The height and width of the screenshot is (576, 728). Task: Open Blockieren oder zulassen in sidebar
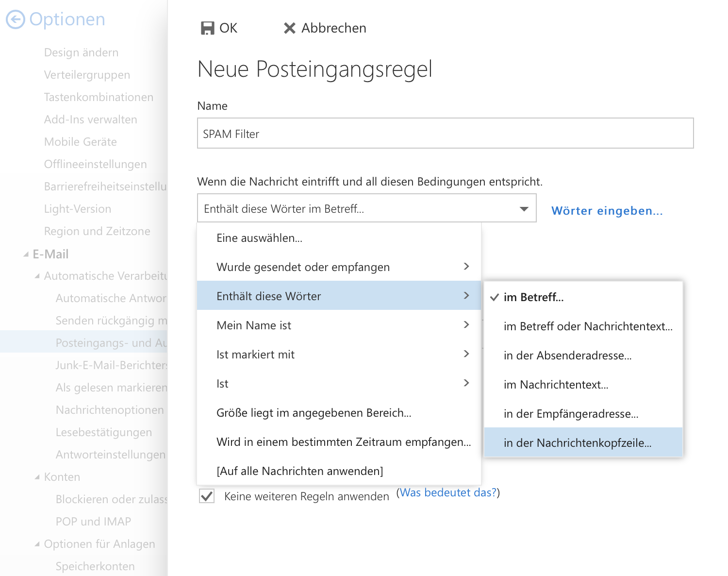tap(111, 499)
